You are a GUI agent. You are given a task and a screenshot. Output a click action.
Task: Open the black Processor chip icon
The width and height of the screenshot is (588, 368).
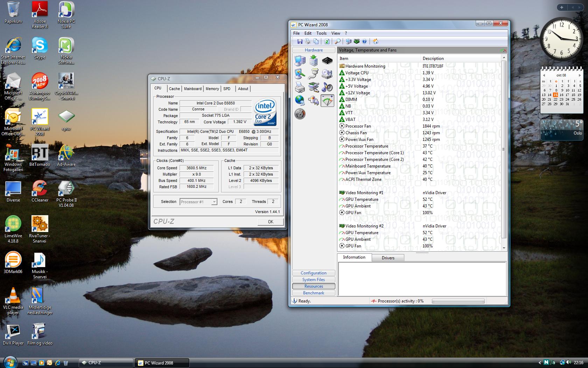[x=327, y=61]
